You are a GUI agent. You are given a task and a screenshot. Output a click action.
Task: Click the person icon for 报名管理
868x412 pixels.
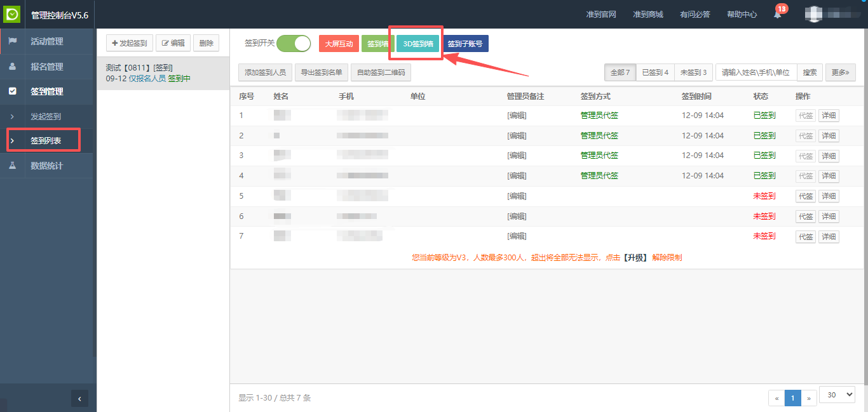13,67
